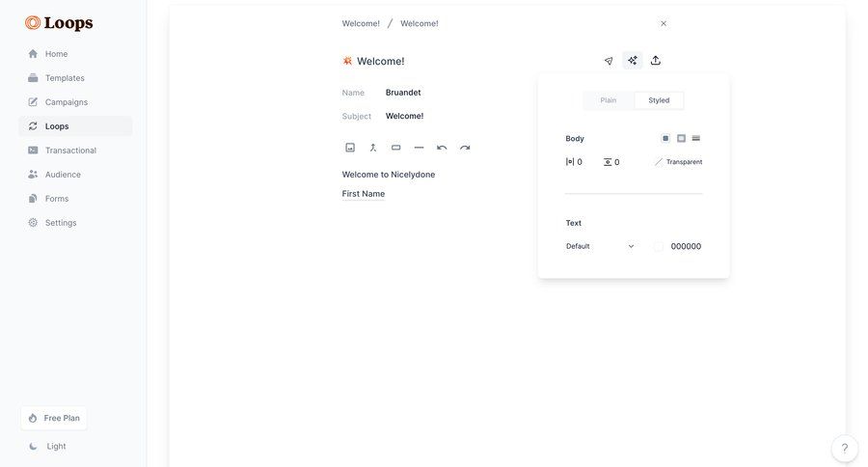Click the first Welcome! breadcrumb
868x467 pixels.
point(361,23)
